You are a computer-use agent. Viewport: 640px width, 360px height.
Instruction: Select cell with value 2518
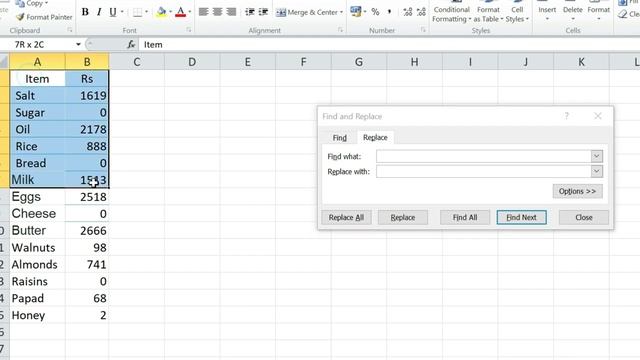tap(87, 197)
